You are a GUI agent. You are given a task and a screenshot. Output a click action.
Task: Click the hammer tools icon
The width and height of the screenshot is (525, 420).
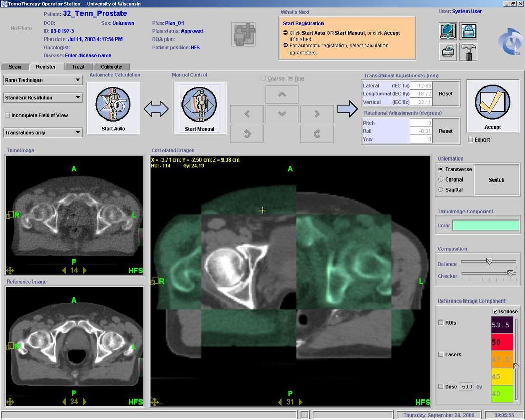pos(468,52)
